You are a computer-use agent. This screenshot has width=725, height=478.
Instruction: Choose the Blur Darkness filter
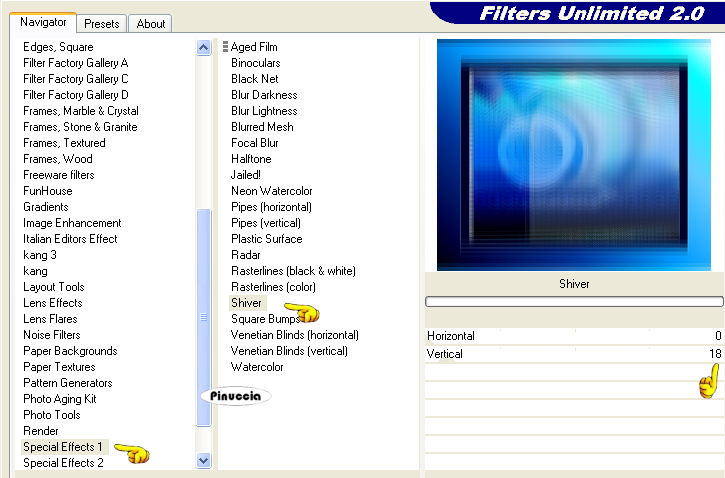264,95
